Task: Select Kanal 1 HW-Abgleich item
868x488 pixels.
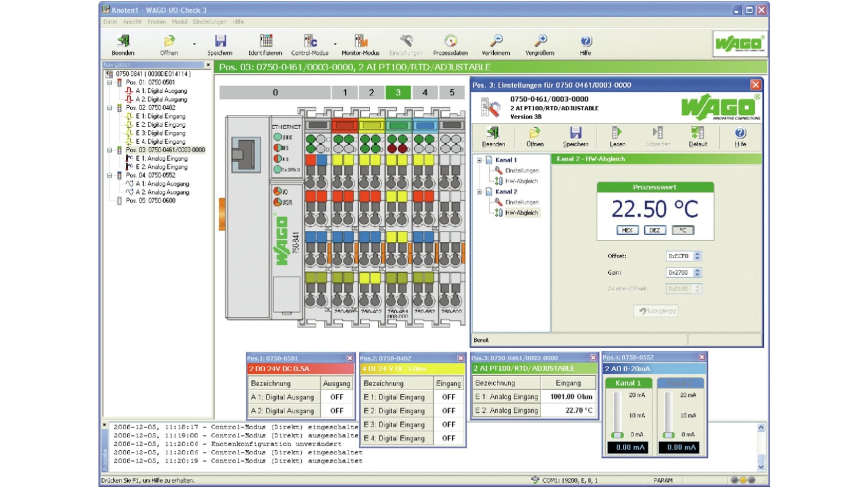Action: (x=517, y=181)
